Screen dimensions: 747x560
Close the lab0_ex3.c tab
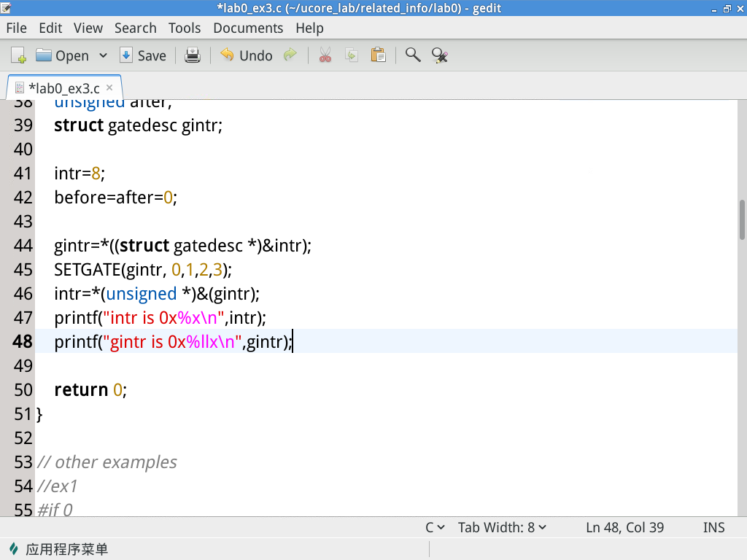pos(109,87)
